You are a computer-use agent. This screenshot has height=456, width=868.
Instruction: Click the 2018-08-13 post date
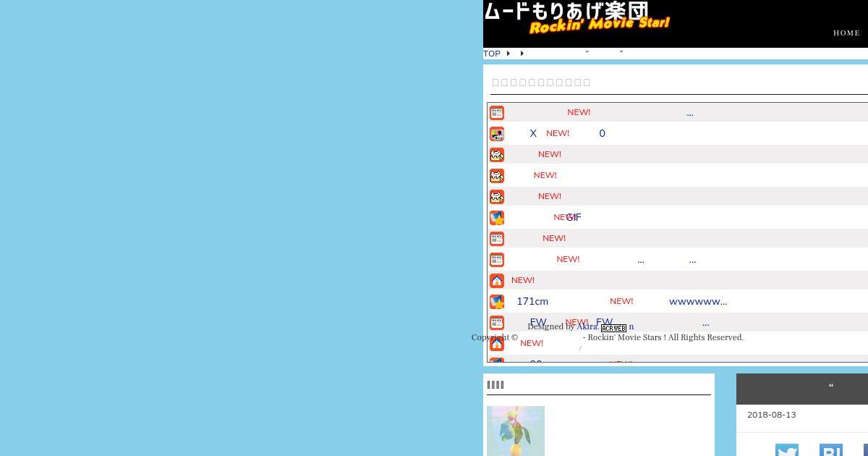click(771, 415)
